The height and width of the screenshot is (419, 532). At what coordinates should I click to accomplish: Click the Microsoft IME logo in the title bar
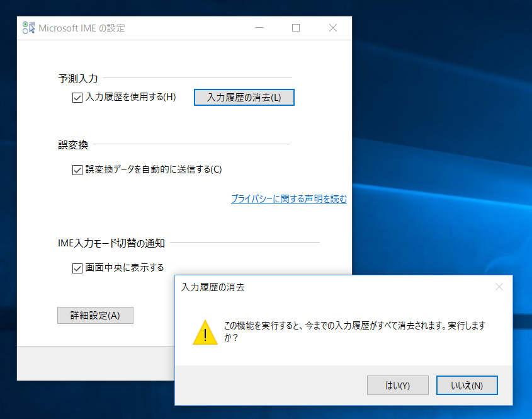pos(28,28)
